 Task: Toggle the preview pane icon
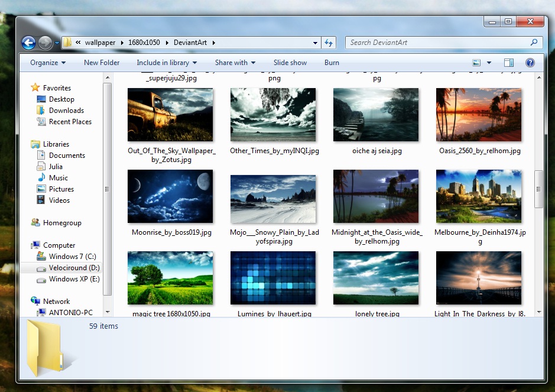click(509, 63)
